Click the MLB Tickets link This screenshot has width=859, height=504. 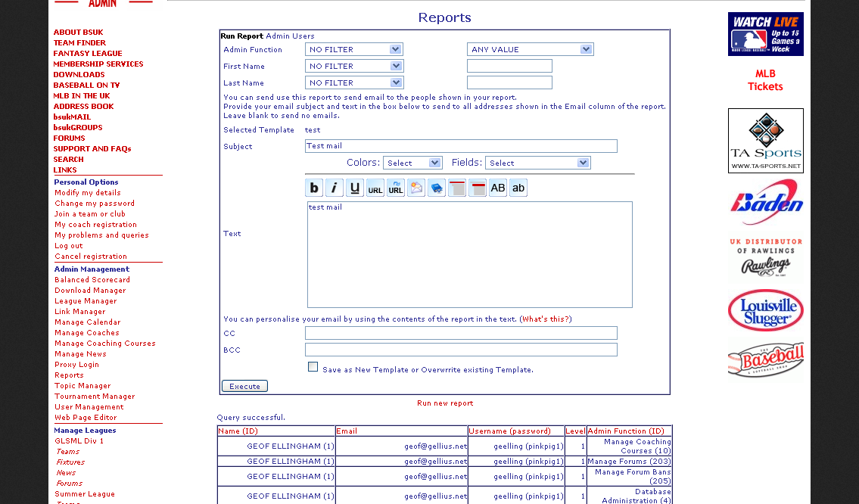tap(765, 80)
